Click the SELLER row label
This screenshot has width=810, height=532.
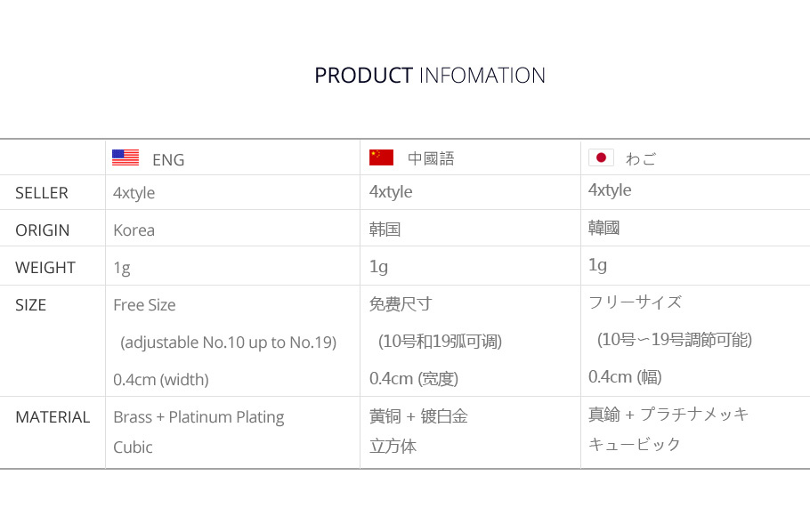tap(42, 193)
